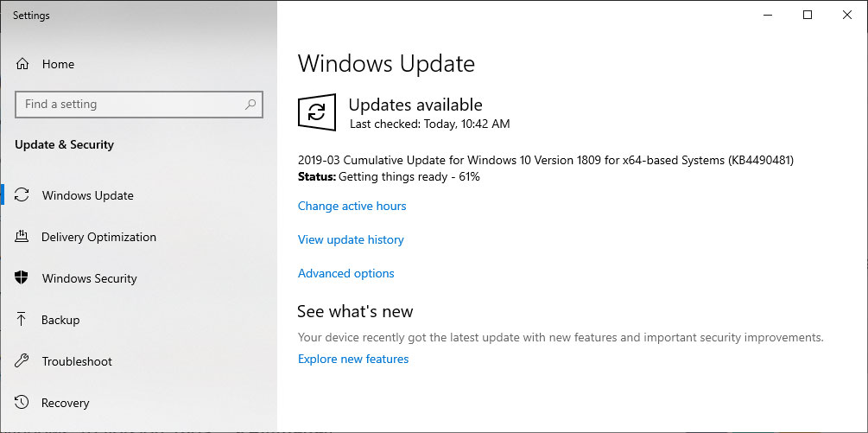Click the Troubleshoot wrench icon

point(21,361)
